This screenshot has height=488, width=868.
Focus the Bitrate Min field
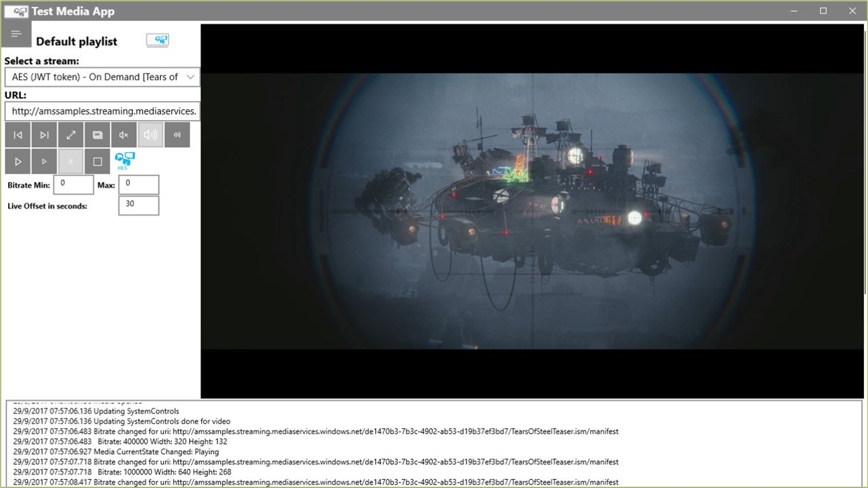click(73, 184)
